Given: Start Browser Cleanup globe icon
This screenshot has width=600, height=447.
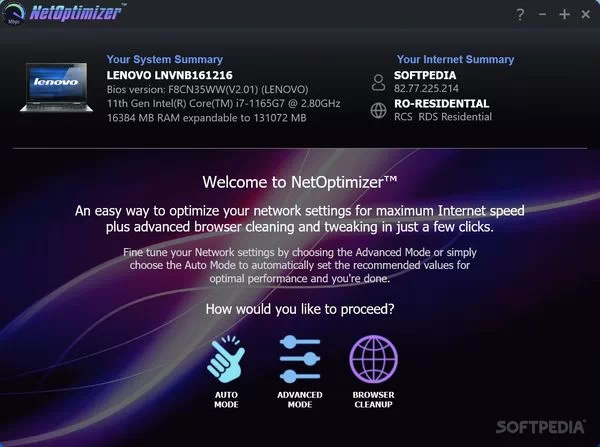Looking at the screenshot, I should 373,359.
